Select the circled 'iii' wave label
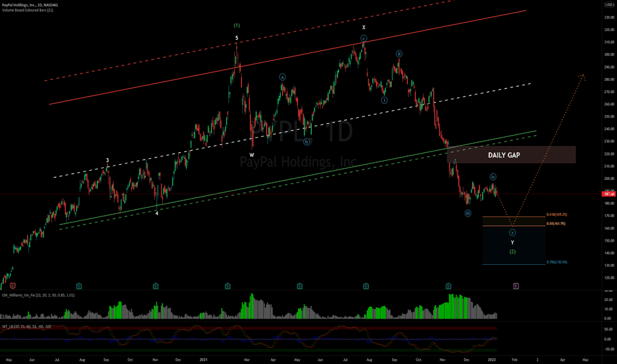This screenshot has height=364, width=617. 467,213
